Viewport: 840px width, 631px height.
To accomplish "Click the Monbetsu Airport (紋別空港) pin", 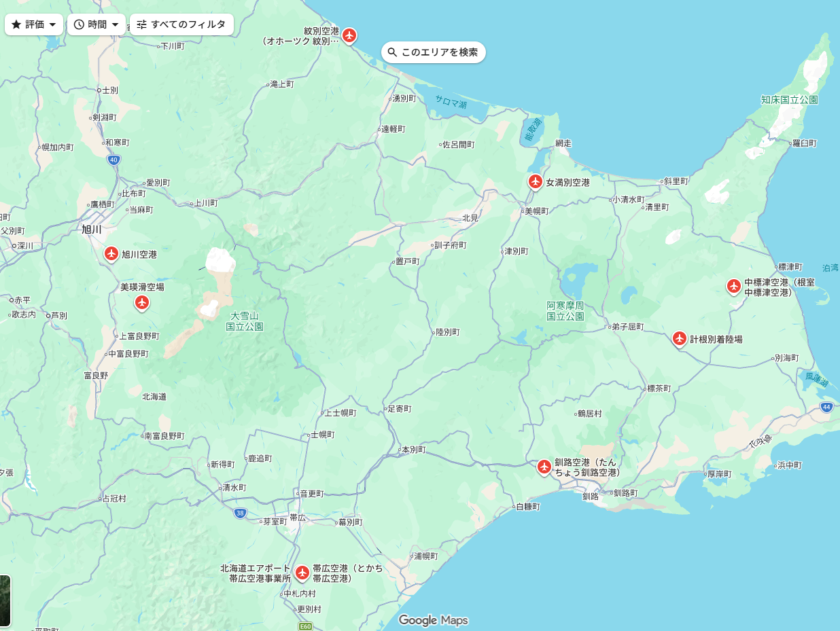I will tap(349, 35).
